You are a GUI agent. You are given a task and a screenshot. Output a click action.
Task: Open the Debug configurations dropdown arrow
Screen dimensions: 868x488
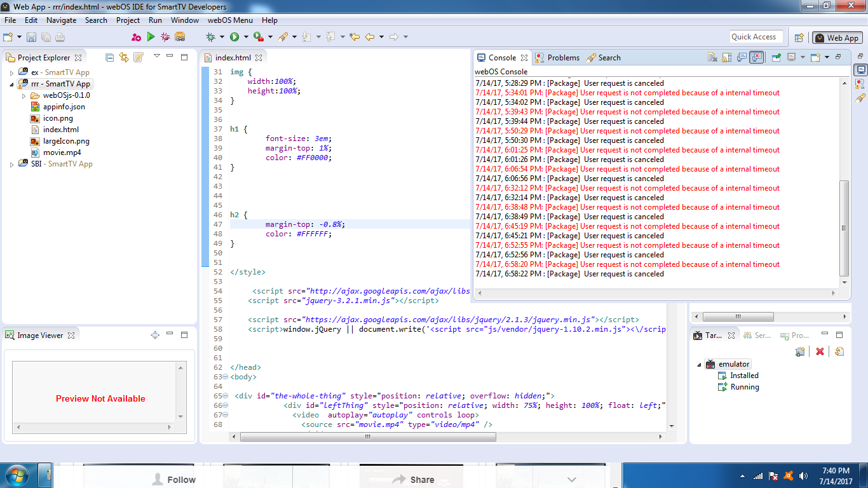tap(221, 37)
